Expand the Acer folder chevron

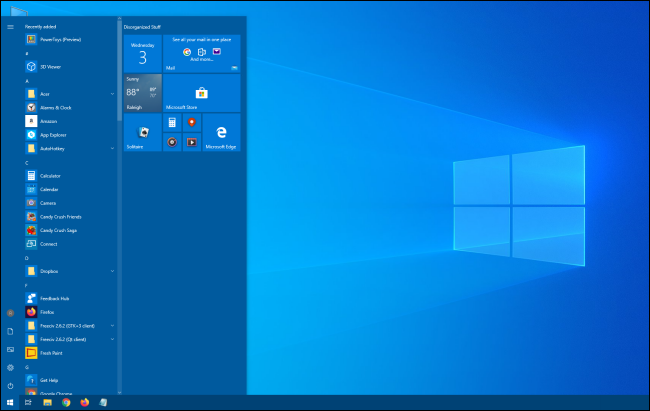coord(112,94)
